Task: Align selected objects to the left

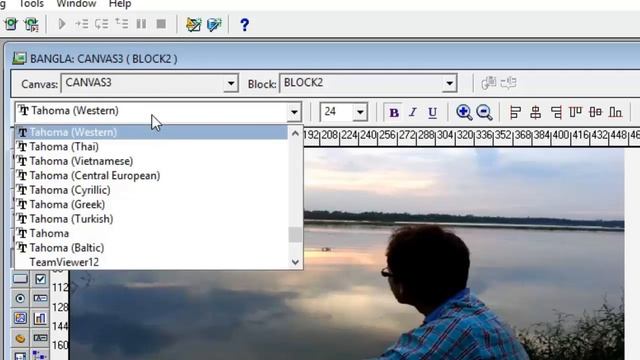Action: [515, 112]
